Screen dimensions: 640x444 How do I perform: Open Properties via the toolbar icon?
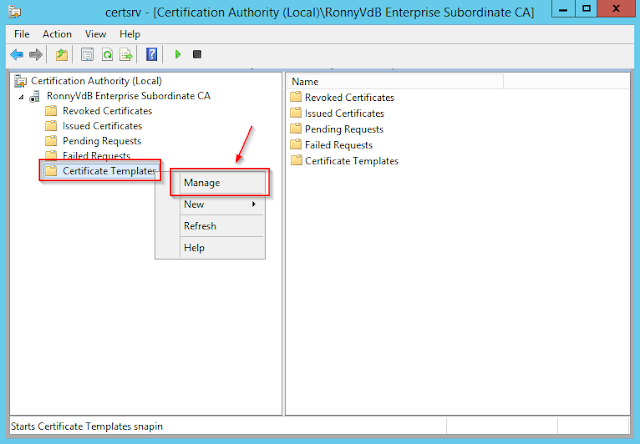point(88,54)
